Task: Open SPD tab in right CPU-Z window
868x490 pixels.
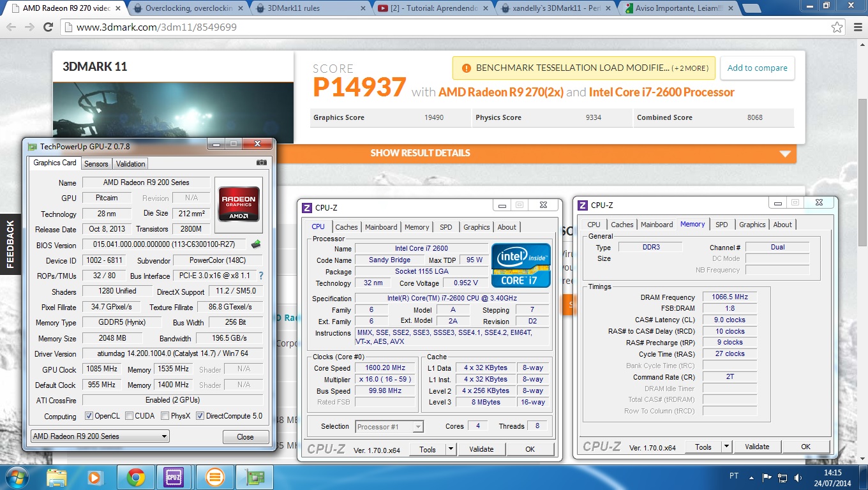Action: [x=722, y=225]
